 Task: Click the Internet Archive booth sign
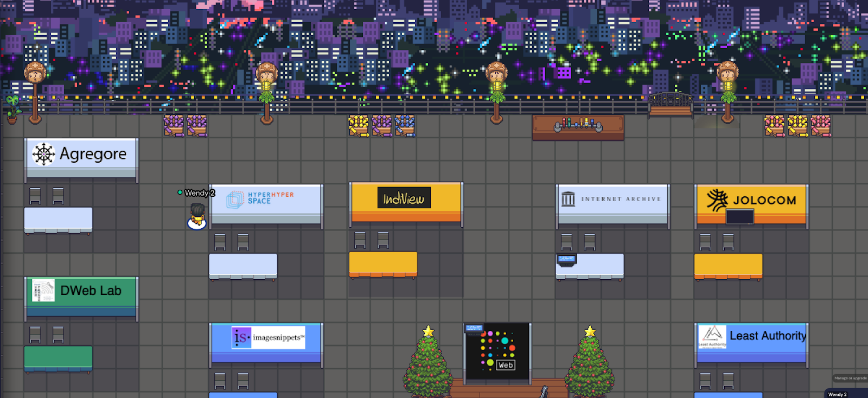click(x=612, y=204)
